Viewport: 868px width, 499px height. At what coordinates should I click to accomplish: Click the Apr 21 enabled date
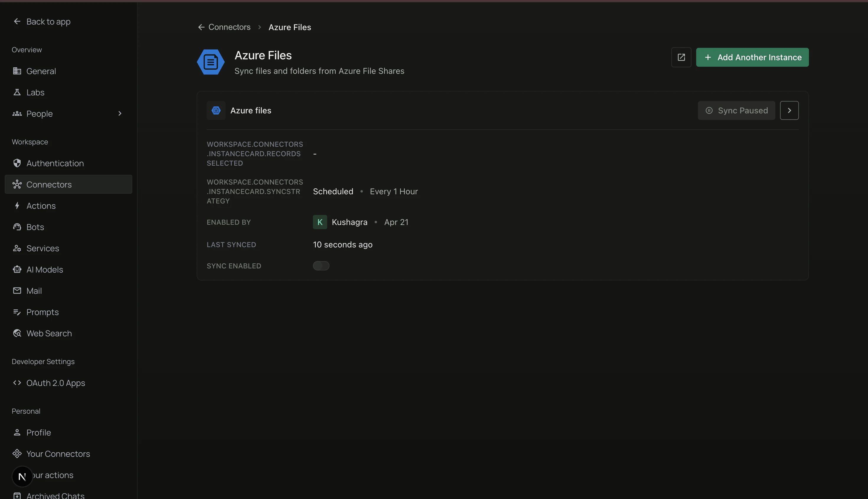click(x=396, y=222)
